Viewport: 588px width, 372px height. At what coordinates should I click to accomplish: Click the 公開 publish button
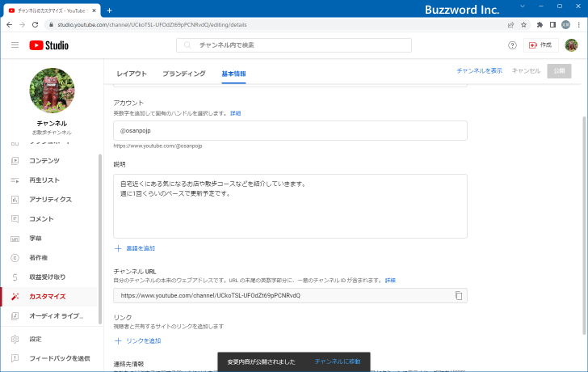point(559,71)
